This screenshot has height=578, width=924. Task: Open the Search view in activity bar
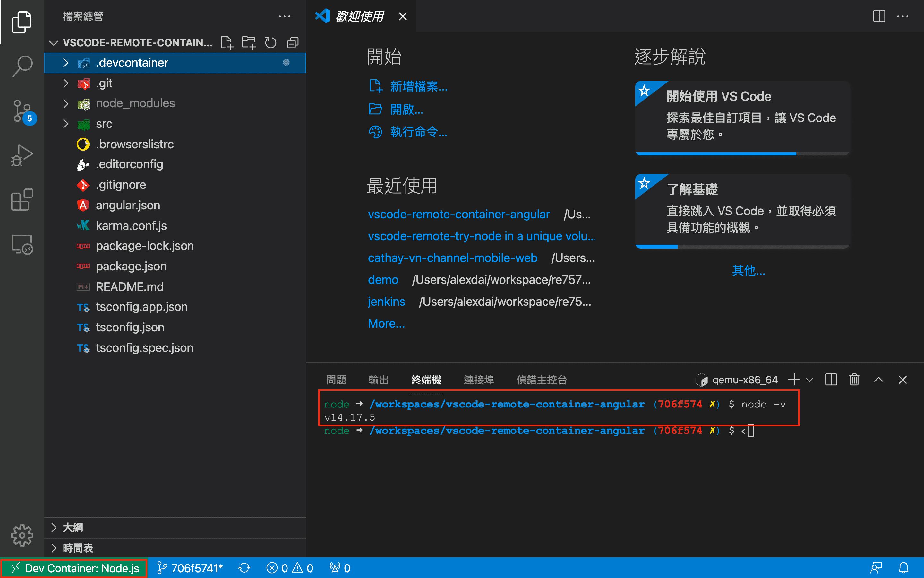[x=22, y=66]
